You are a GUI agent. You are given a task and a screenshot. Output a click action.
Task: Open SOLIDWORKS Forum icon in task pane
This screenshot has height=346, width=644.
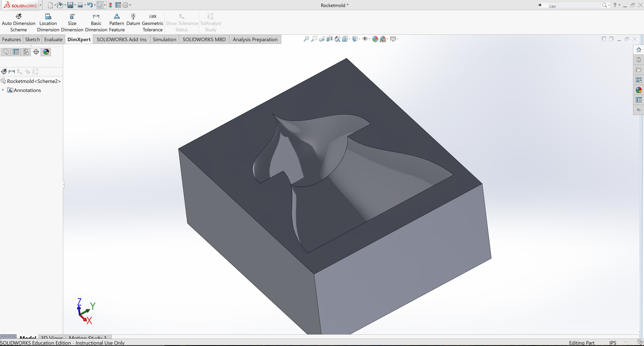click(x=638, y=110)
